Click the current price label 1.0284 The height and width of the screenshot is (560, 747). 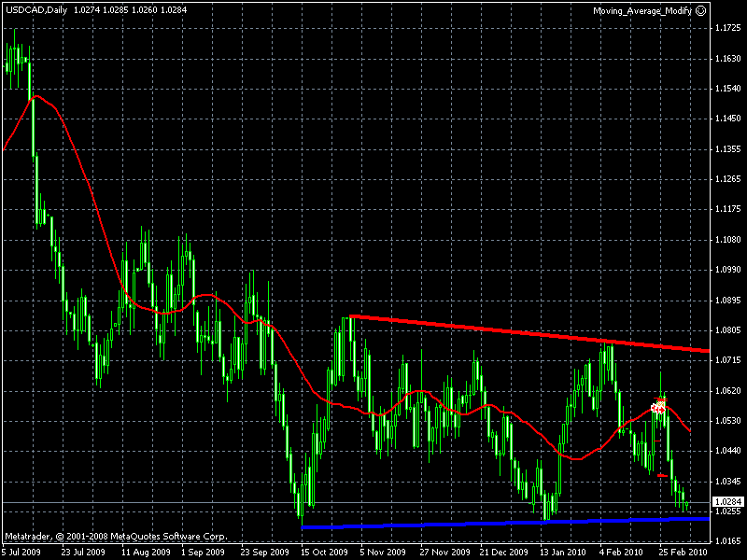728,501
